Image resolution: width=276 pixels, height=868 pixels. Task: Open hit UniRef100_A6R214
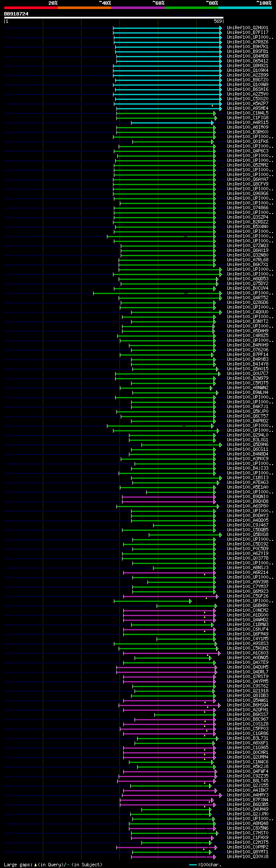[248, 572]
